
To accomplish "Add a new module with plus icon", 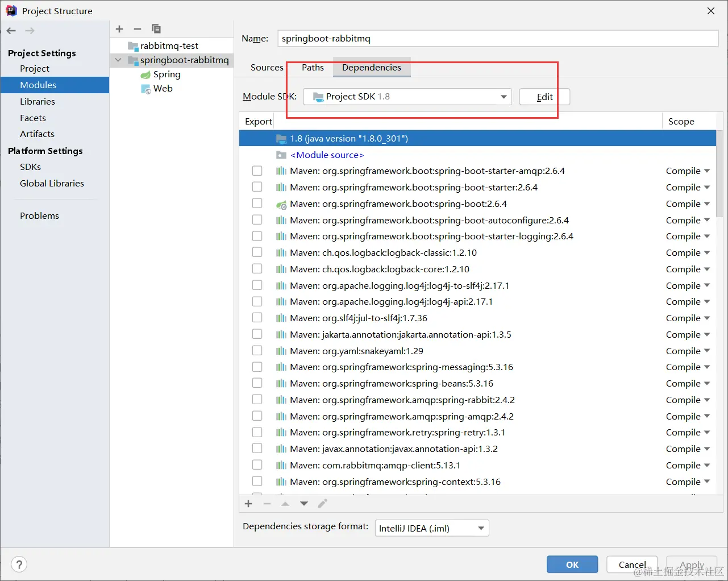I will click(119, 29).
